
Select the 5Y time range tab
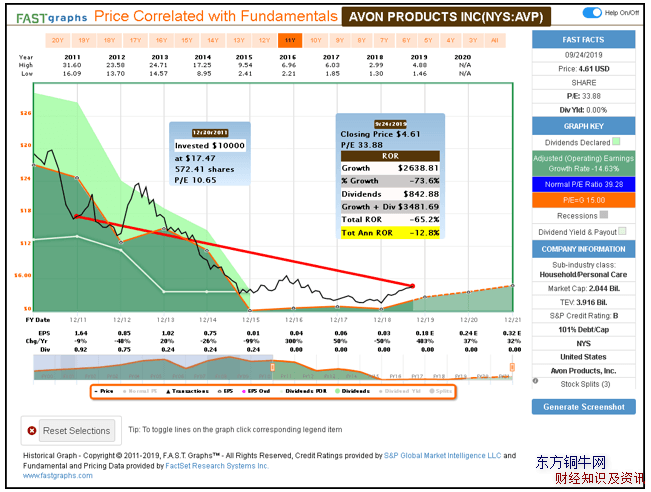pos(428,40)
